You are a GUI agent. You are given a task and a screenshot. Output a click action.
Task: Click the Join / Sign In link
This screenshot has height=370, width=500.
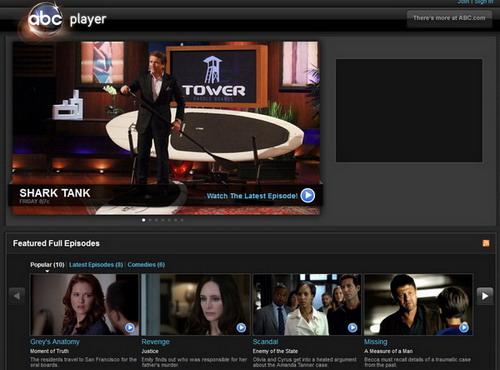coord(475,2)
